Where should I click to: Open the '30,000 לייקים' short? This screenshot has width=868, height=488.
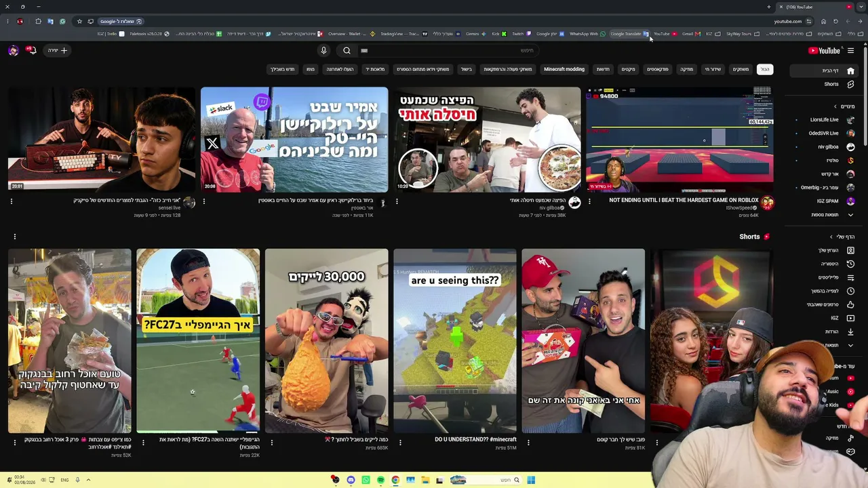pyautogui.click(x=326, y=341)
